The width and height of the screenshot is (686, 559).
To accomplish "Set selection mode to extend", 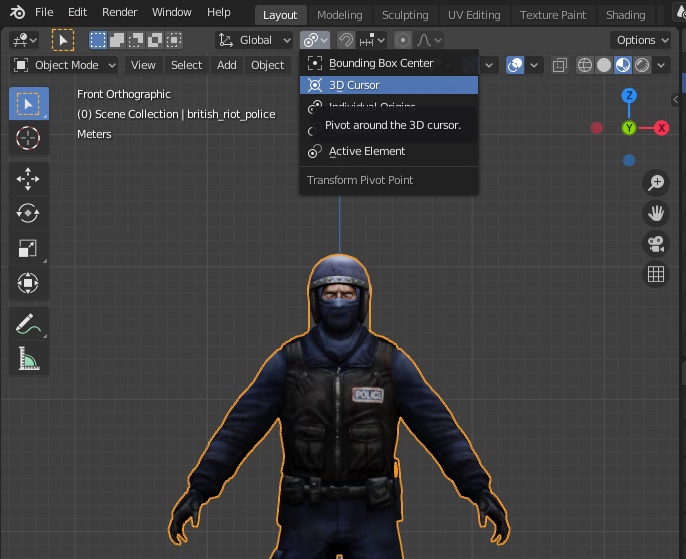I will (117, 40).
